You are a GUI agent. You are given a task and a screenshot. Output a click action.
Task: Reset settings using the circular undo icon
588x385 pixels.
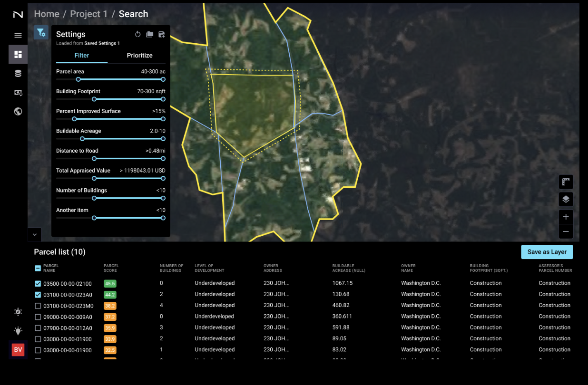pos(137,34)
